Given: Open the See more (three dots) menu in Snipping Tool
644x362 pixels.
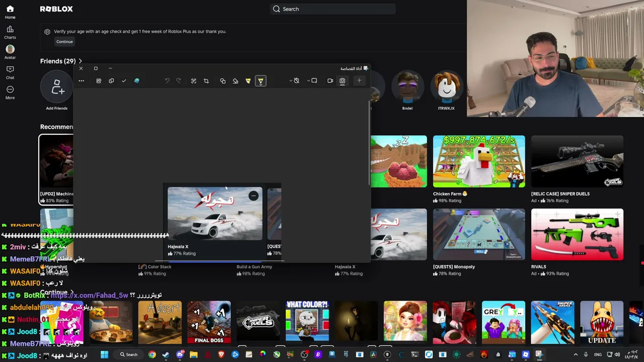Looking at the screenshot, I should coord(81,81).
